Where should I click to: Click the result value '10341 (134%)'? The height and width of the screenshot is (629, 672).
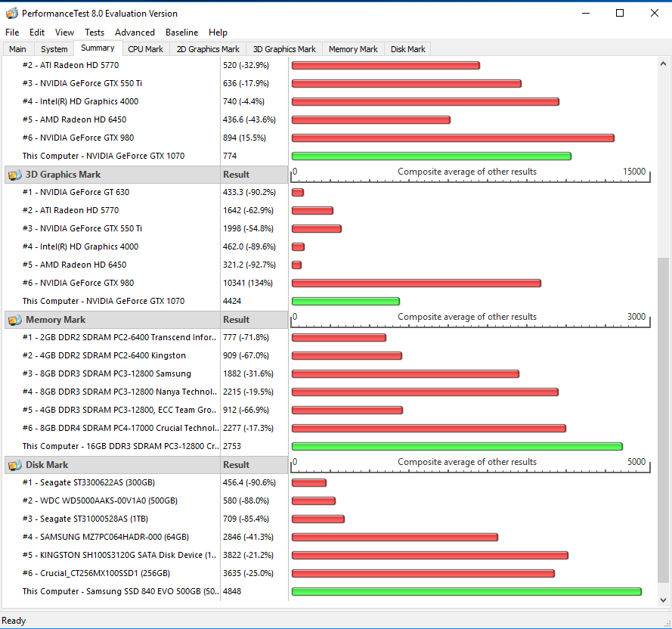248,283
